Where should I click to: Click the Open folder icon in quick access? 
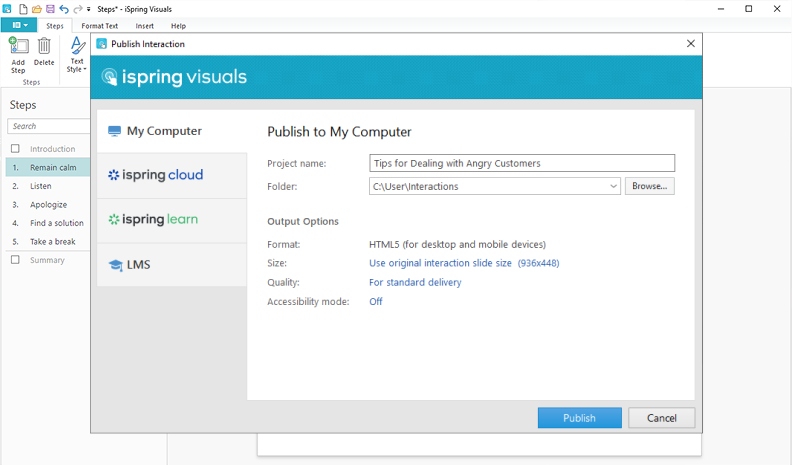tap(37, 8)
